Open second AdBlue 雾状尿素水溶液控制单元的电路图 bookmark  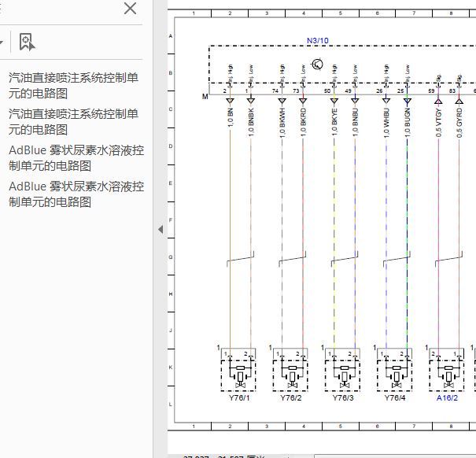(x=76, y=194)
